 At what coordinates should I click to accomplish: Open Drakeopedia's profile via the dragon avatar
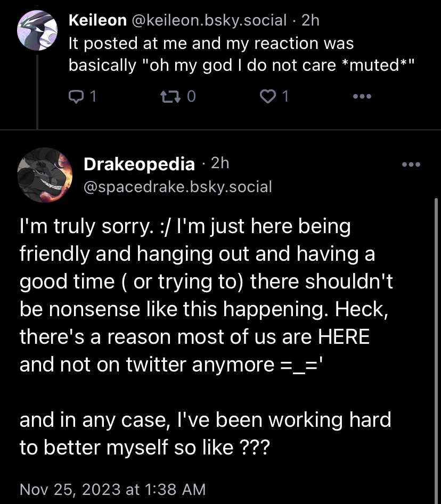click(45, 175)
